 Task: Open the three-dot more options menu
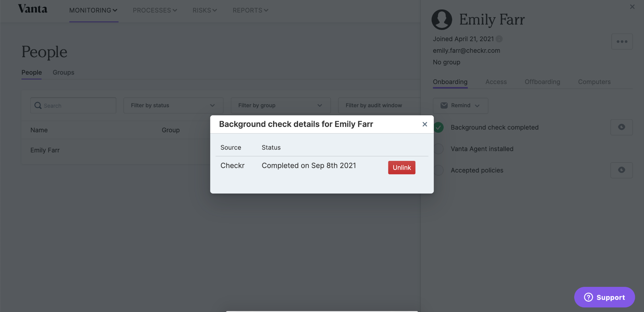coord(622,41)
